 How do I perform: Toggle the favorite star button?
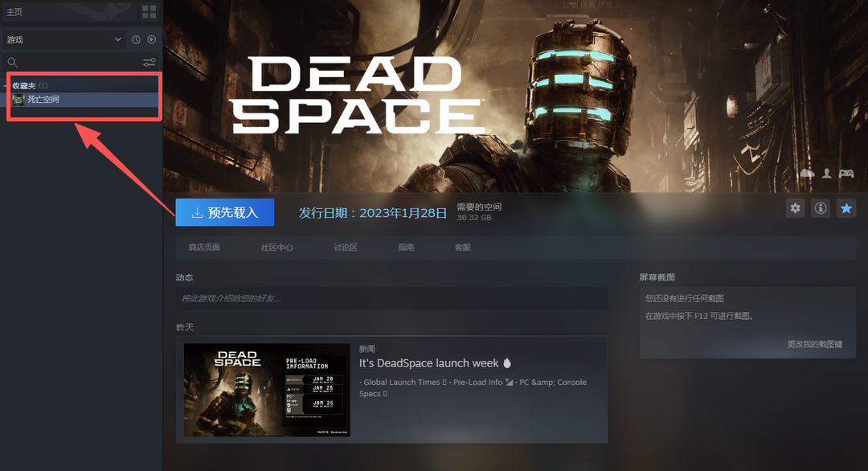coord(846,208)
